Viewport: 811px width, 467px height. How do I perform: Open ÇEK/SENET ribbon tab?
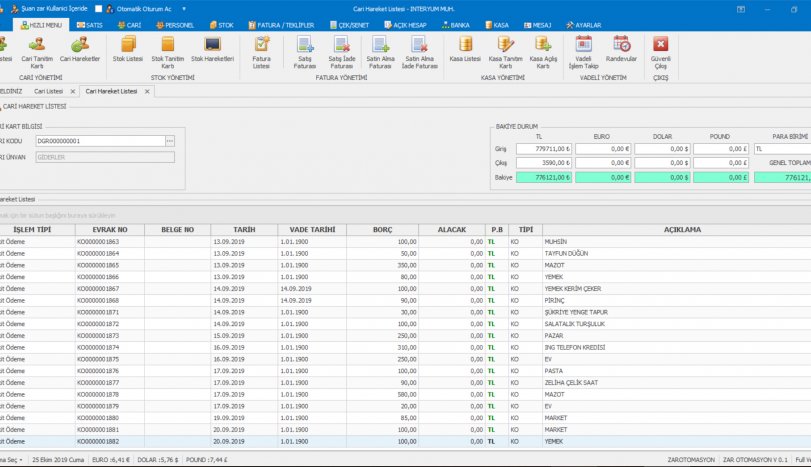[x=350, y=25]
